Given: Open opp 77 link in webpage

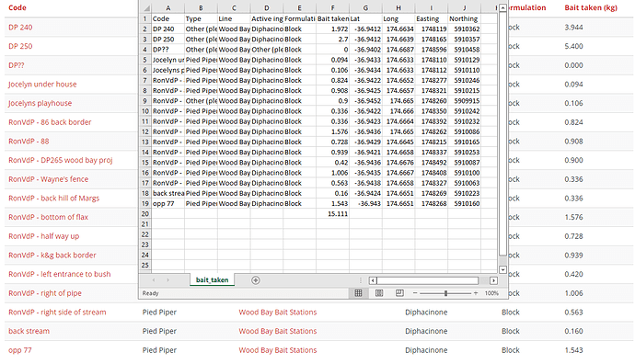Looking at the screenshot, I should click(20, 350).
